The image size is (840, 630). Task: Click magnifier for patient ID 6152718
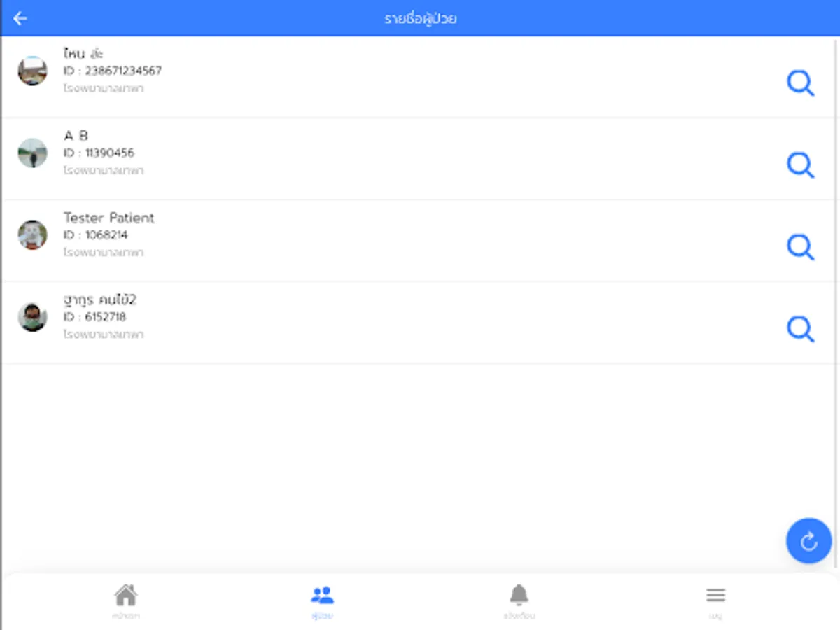800,329
